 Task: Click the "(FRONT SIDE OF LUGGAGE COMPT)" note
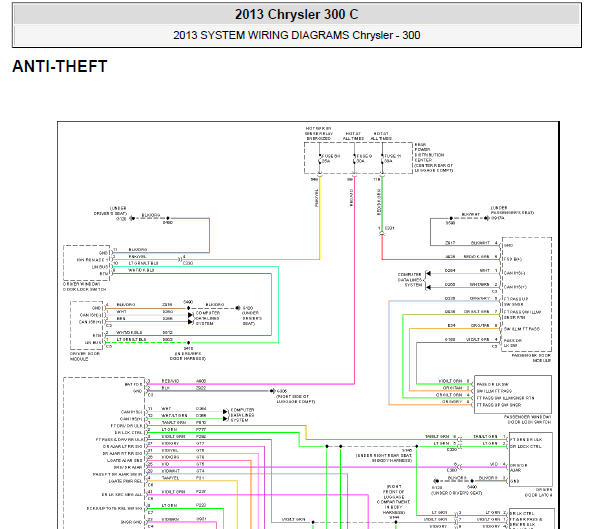[x=295, y=399]
